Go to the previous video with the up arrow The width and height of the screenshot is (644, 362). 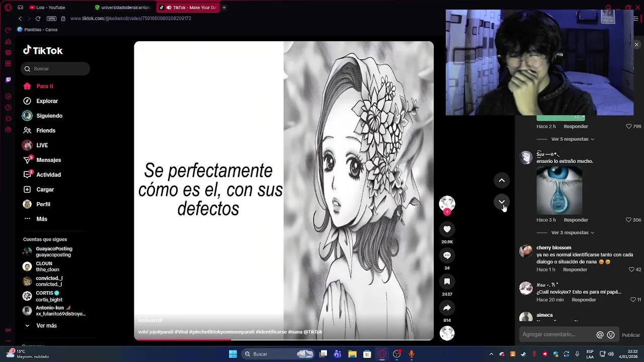pos(502,180)
